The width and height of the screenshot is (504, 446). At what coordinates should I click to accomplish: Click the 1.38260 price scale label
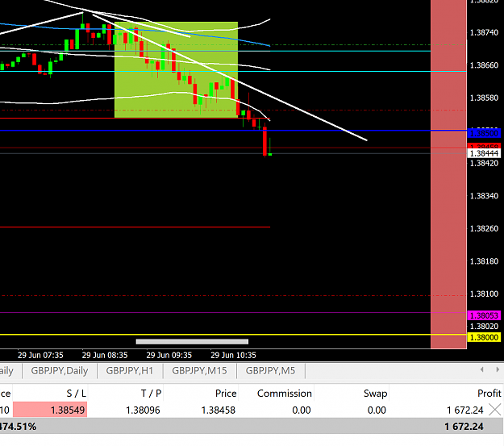pyautogui.click(x=484, y=228)
